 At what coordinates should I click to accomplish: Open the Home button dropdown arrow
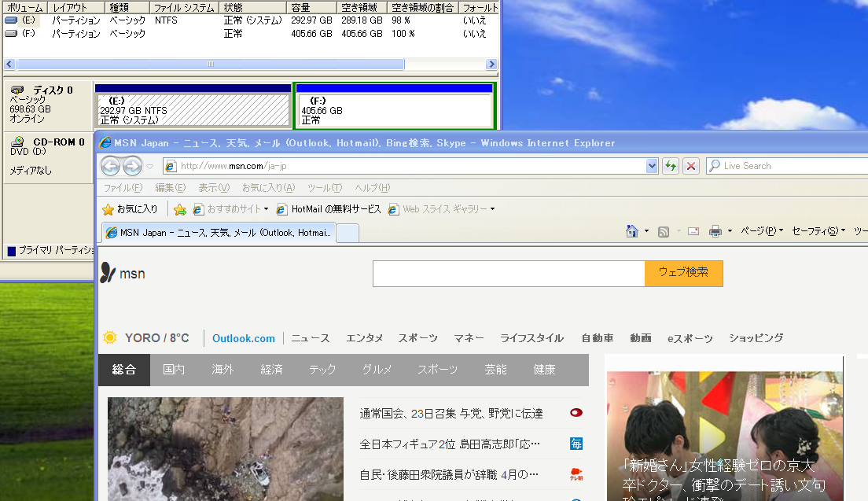pos(646,231)
